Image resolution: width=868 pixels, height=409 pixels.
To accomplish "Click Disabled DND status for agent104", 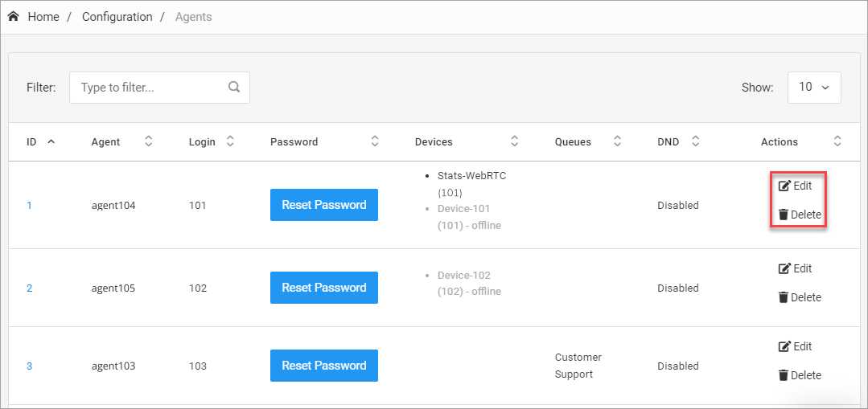I will coord(678,205).
